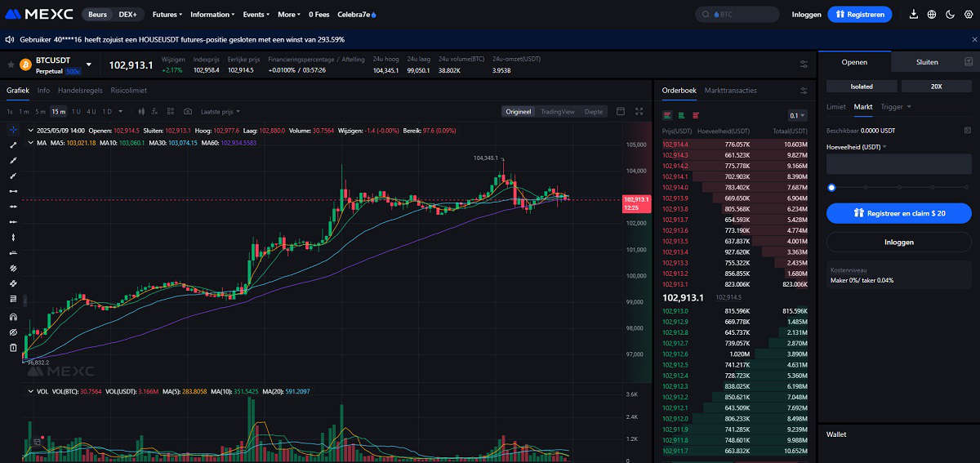The image size is (980, 463).
Task: Click the BTC search field
Action: click(737, 15)
